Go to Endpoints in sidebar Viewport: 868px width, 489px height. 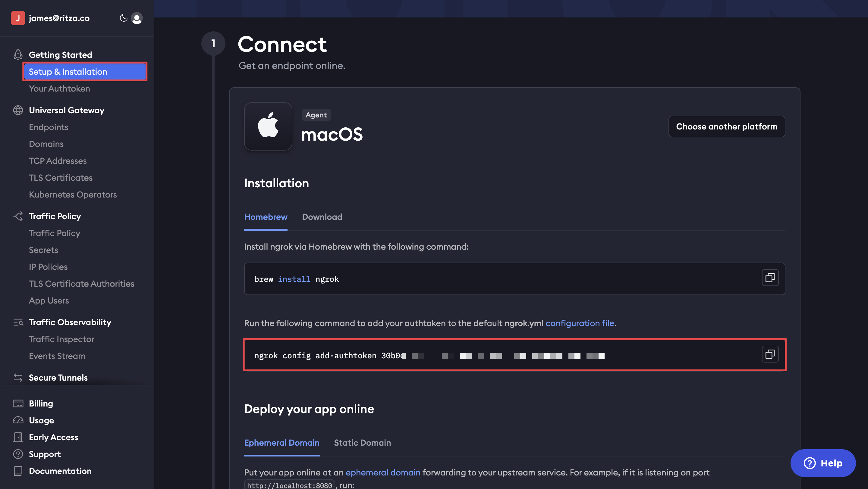point(49,127)
